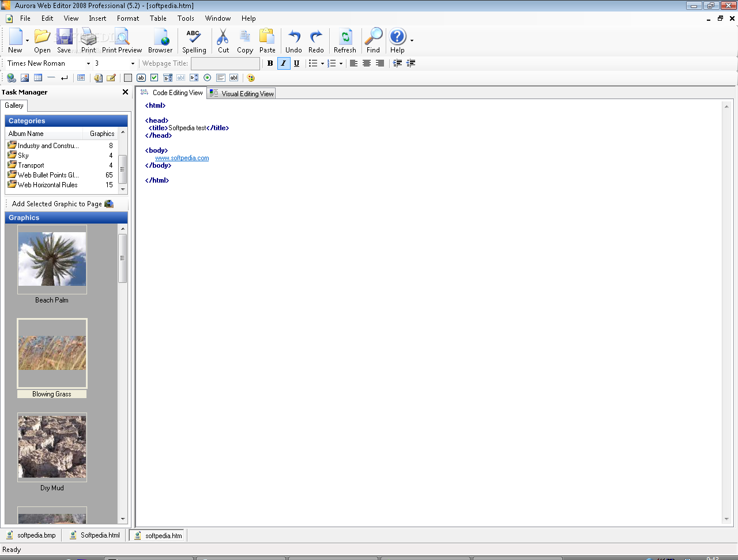Align text right
This screenshot has width=738, height=560.
pyautogui.click(x=380, y=63)
